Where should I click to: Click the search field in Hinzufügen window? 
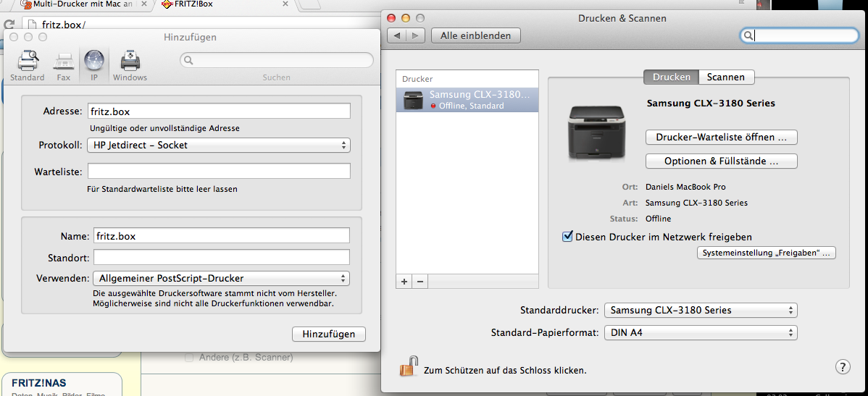click(x=277, y=60)
